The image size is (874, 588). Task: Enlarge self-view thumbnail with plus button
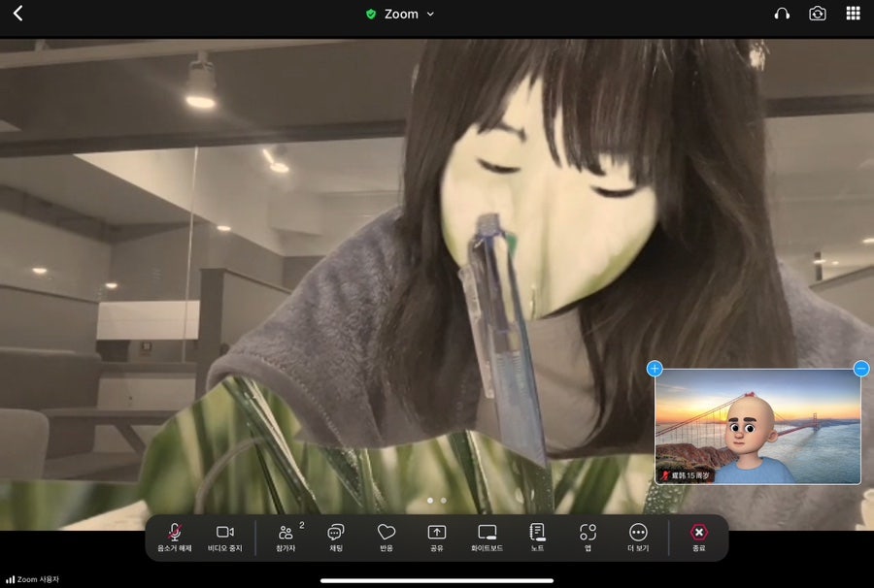pos(655,369)
